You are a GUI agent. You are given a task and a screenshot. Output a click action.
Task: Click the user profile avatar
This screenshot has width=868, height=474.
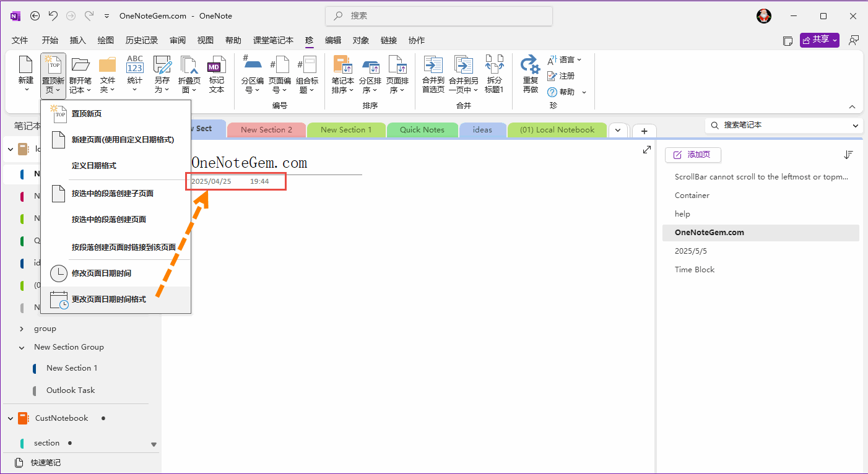pyautogui.click(x=764, y=16)
